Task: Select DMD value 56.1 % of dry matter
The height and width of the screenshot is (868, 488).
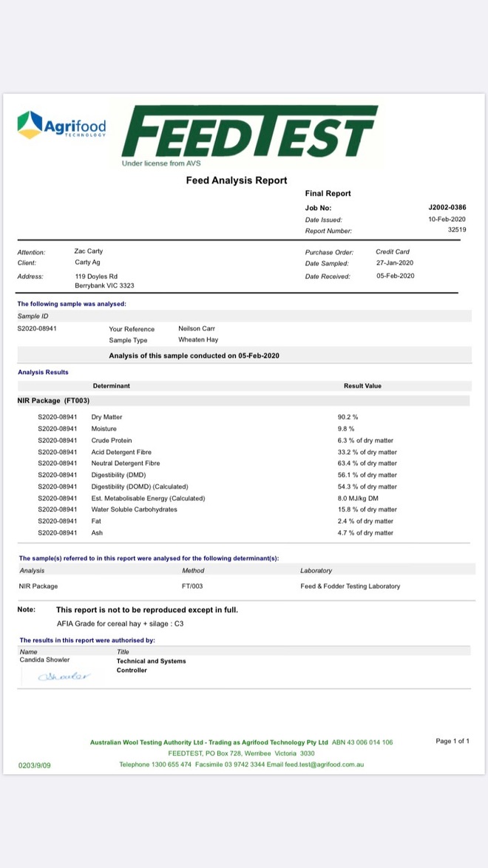Action: (x=367, y=475)
